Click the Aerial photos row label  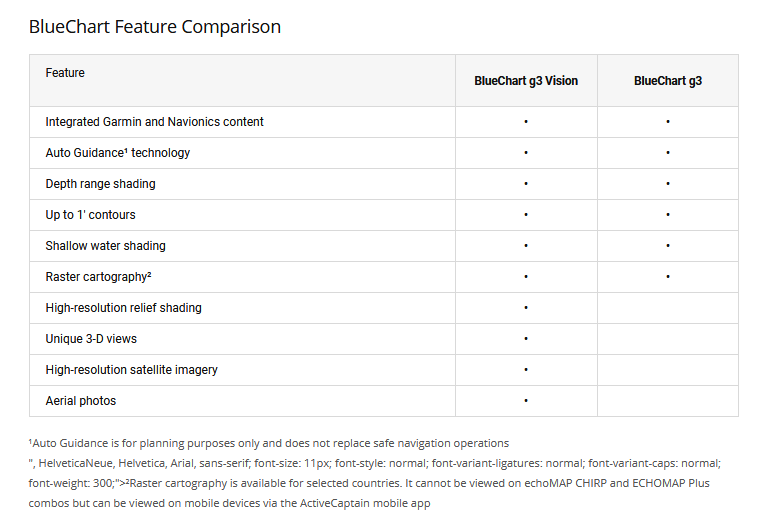[80, 401]
